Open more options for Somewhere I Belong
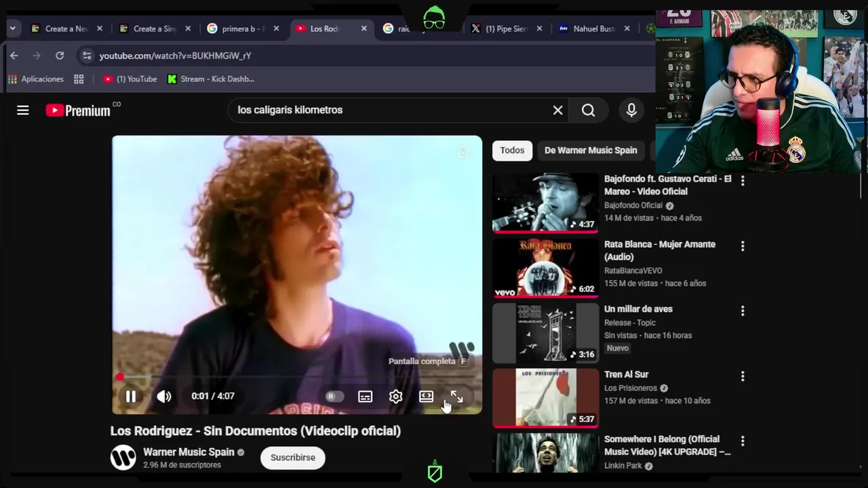 pos(743,441)
